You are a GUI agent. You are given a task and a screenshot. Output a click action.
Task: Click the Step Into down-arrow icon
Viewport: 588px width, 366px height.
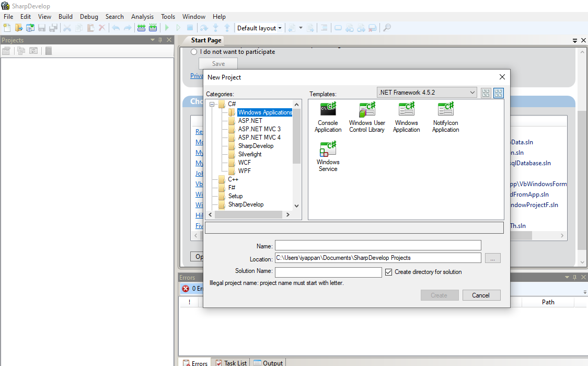coord(216,28)
